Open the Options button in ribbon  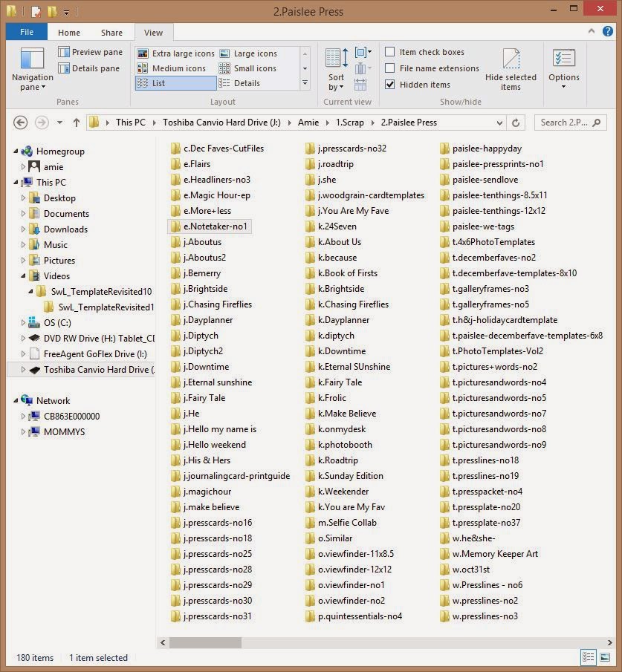tap(563, 68)
